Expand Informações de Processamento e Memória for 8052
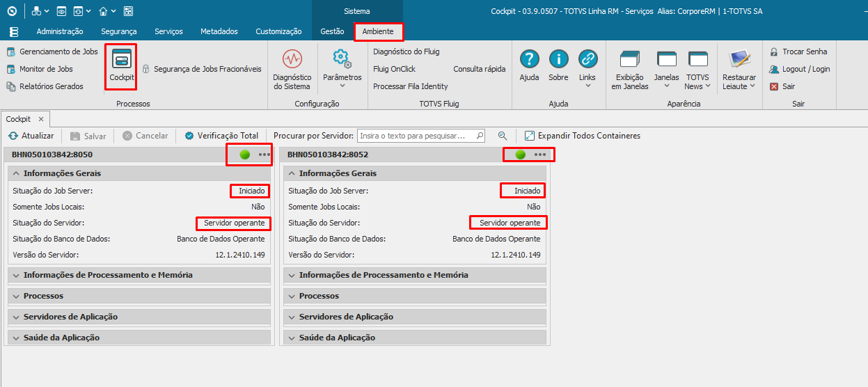This screenshot has width=868, height=387. [x=415, y=275]
